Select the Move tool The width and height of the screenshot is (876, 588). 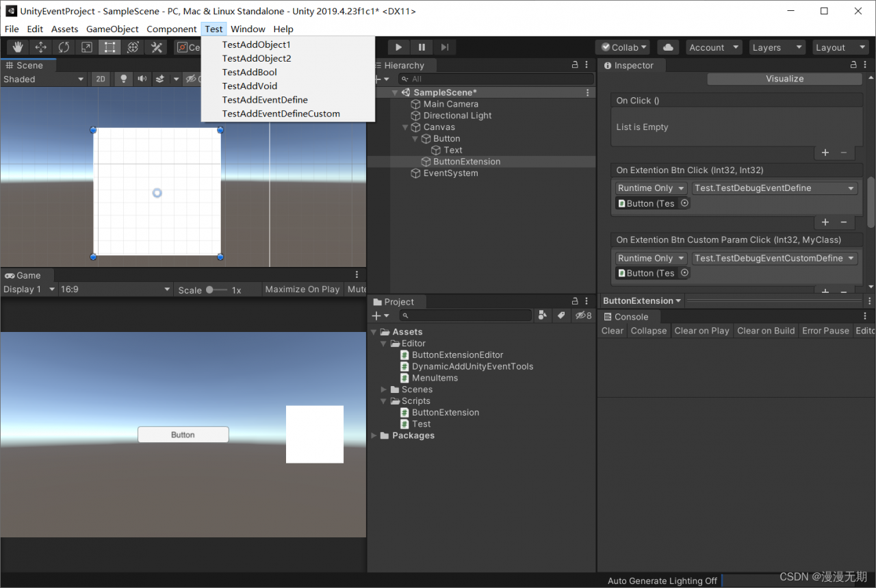[x=40, y=47]
